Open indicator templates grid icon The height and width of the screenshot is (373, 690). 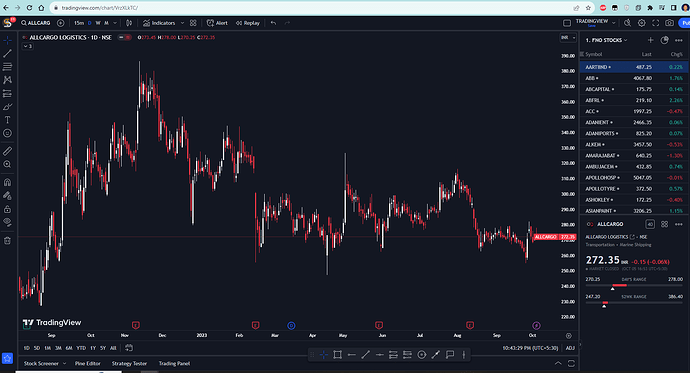[193, 23]
